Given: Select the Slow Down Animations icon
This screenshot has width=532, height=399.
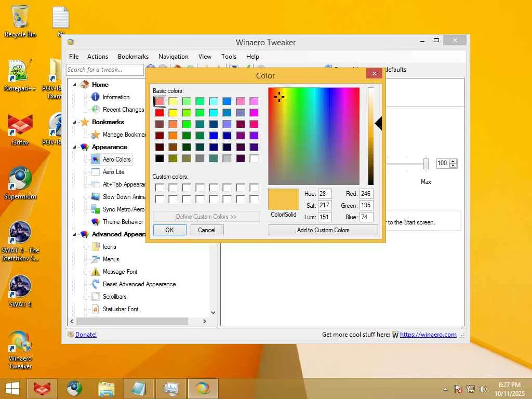Looking at the screenshot, I should pos(96,197).
